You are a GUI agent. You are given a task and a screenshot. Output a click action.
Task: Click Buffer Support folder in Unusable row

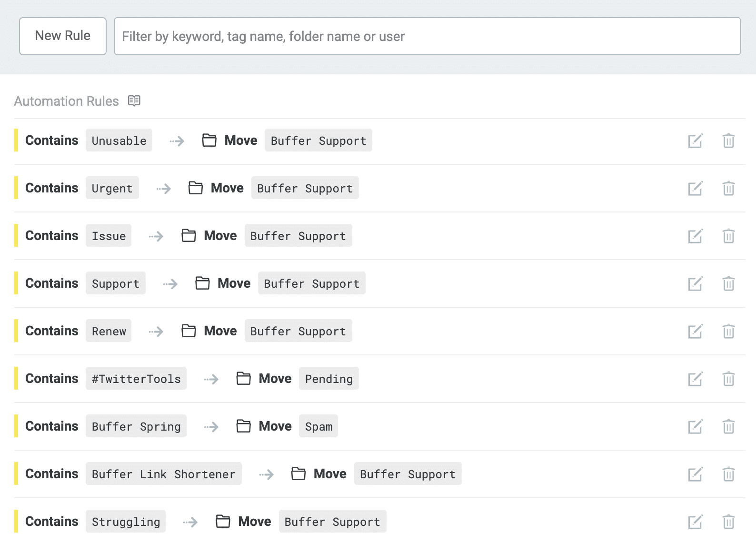coord(318,140)
